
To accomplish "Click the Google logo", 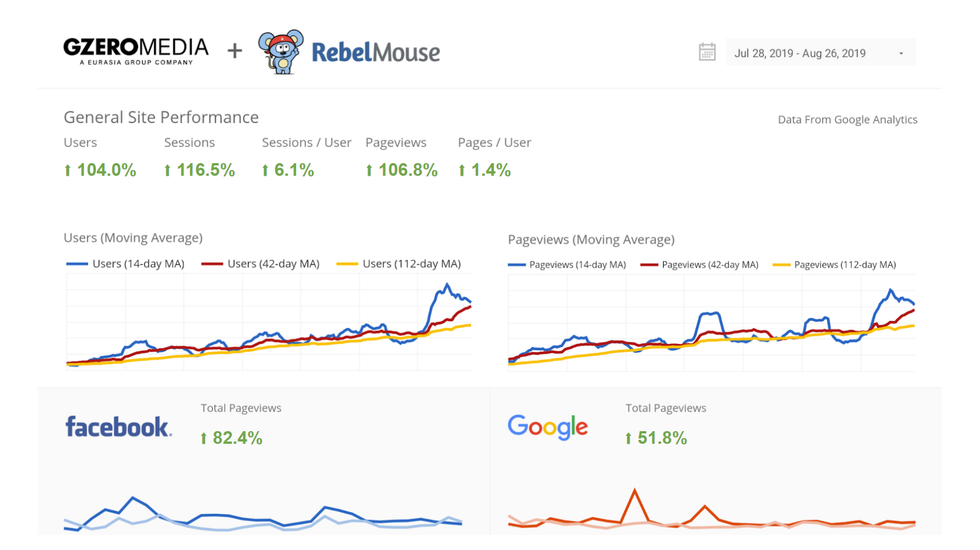I will [548, 427].
